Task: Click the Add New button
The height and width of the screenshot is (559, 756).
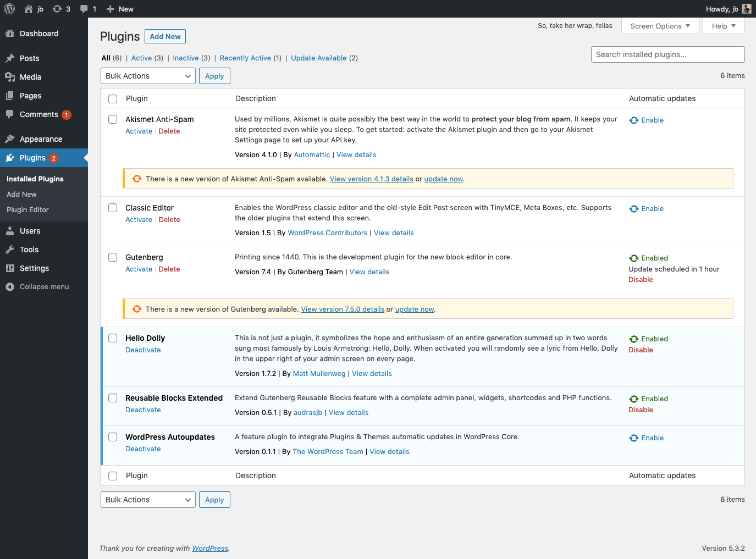Action: [165, 36]
